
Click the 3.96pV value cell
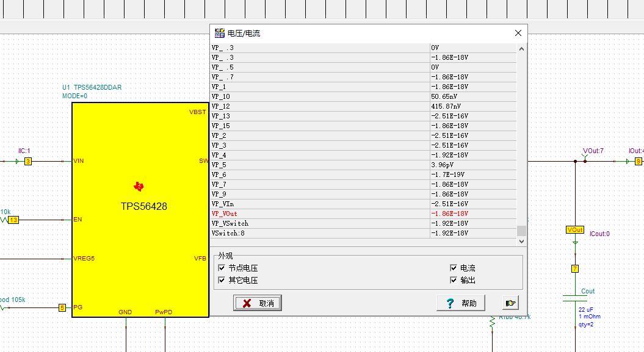(x=473, y=165)
